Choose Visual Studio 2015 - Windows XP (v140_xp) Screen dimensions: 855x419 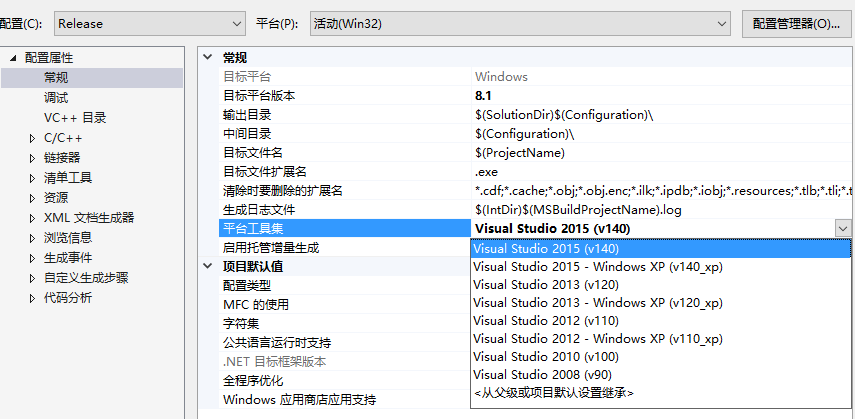point(660,267)
